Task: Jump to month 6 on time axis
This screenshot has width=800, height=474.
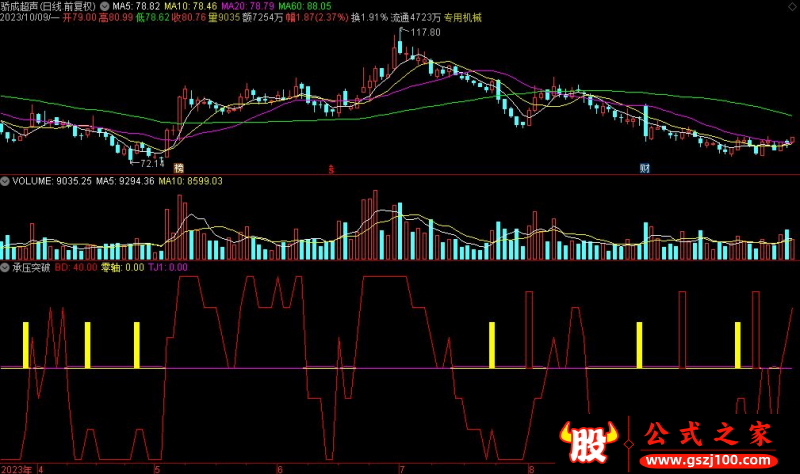Action: pyautogui.click(x=280, y=469)
